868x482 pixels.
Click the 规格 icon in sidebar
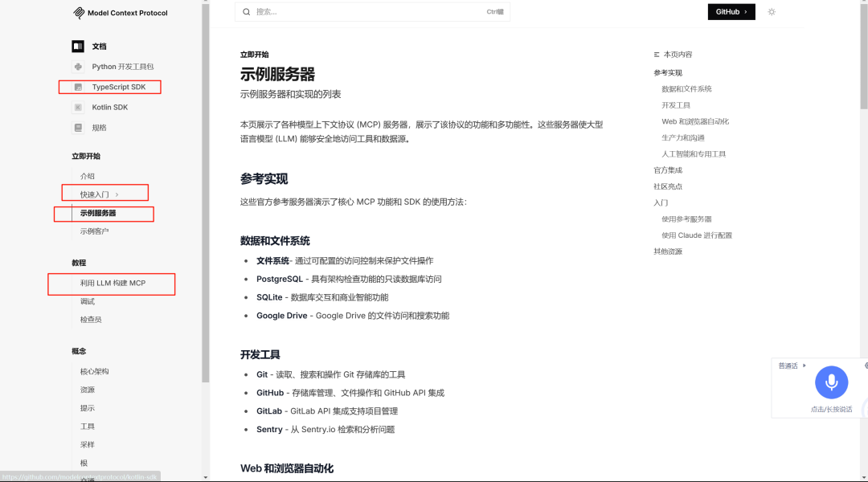point(78,128)
